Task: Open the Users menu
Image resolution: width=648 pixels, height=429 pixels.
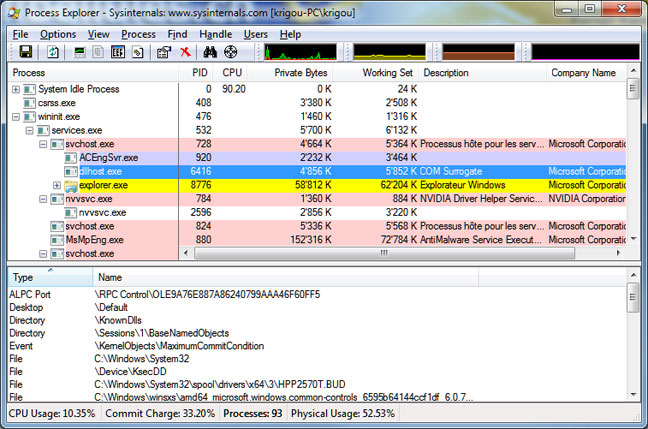Action: click(255, 34)
